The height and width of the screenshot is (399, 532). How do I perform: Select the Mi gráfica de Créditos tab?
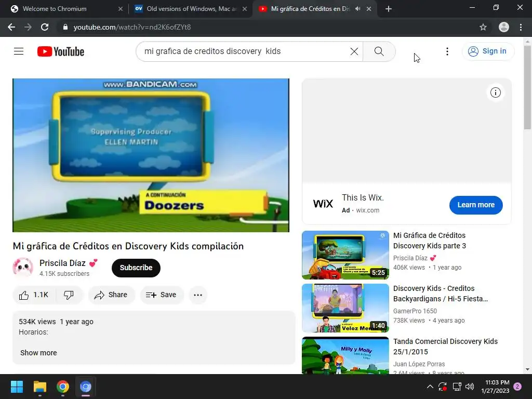(x=311, y=9)
